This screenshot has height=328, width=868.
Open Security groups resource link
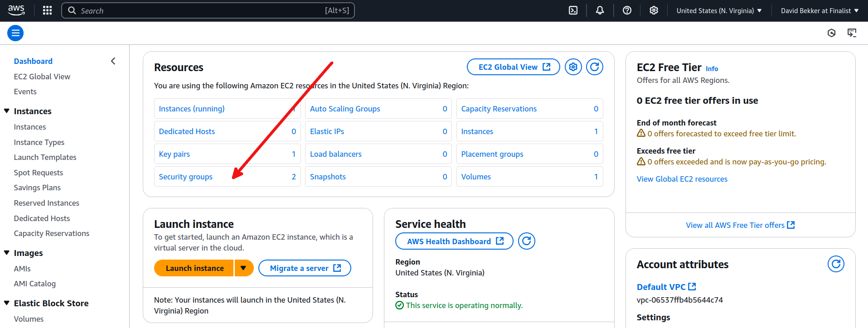[x=186, y=177]
